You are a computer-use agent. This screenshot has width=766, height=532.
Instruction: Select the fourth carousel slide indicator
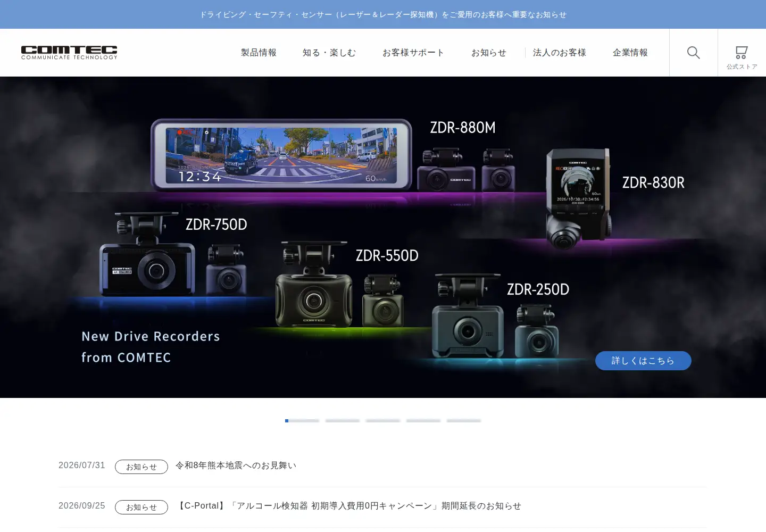[x=423, y=421]
